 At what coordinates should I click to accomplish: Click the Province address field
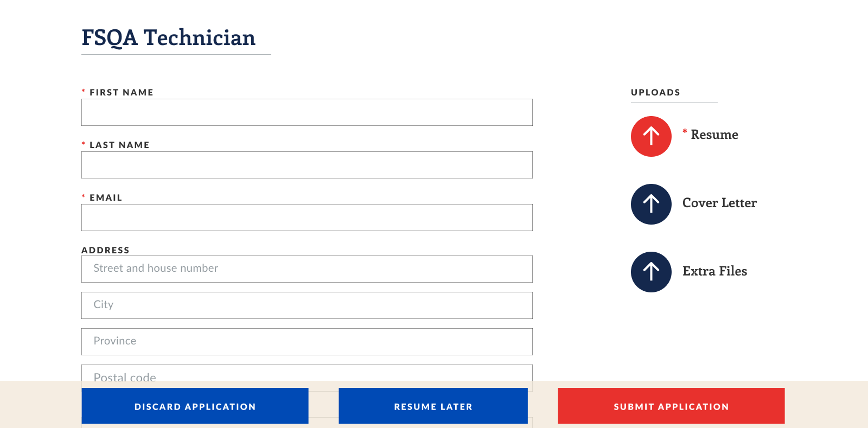click(x=307, y=342)
